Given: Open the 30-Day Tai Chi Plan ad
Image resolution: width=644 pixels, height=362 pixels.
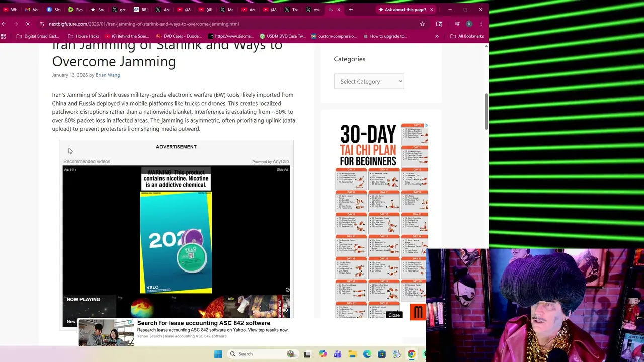Looking at the screenshot, I should 381,220.
